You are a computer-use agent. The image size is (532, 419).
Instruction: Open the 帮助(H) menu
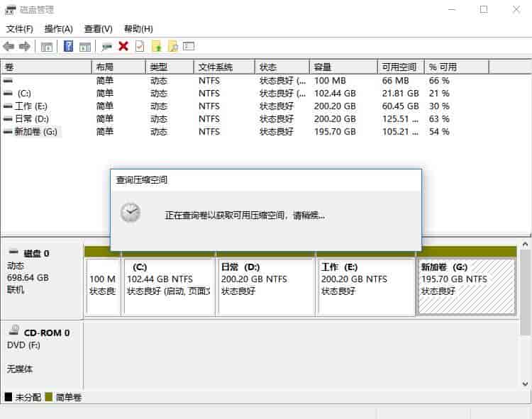coord(138,29)
